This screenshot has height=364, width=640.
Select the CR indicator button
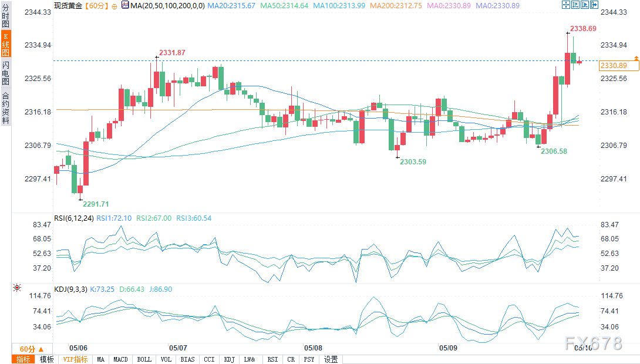[291, 359]
